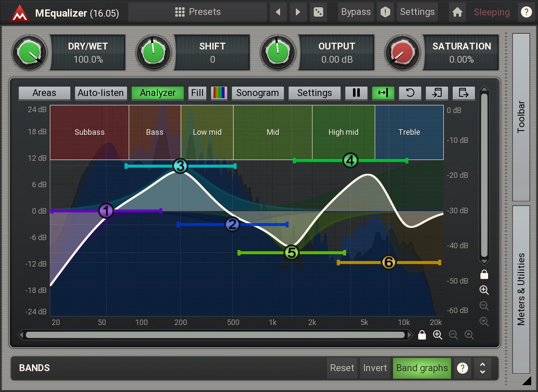Screen dimensions: 538x392
Task: Click the rainbow spectrum color icon
Action: click(x=219, y=93)
